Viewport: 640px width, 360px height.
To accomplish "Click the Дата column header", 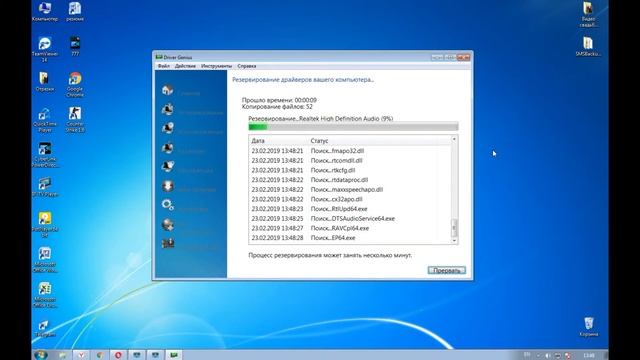I will point(278,141).
